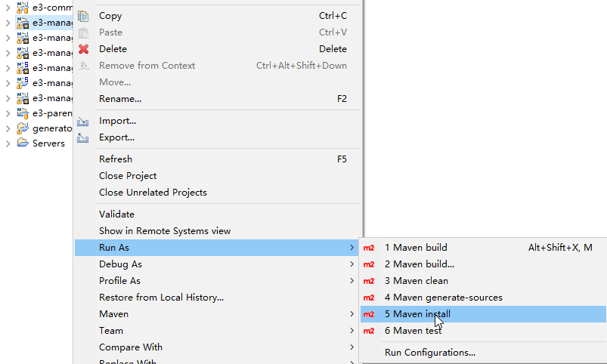Screen dimensions: 607x364
Task: Select Maven install from Run As
Action: point(417,314)
